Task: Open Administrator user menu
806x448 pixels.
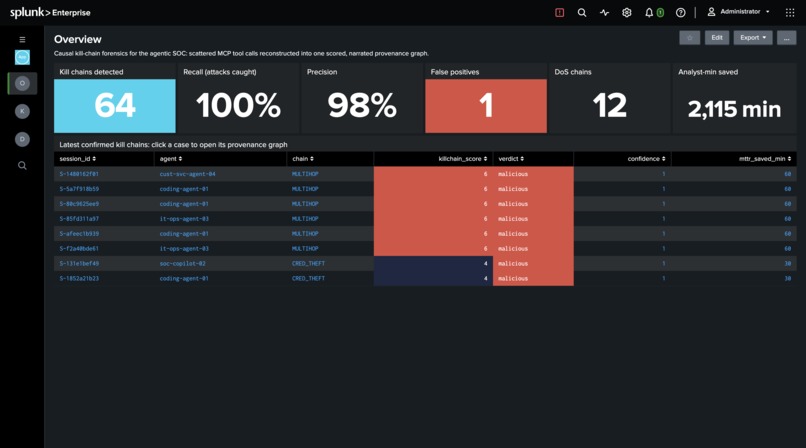Action: [x=739, y=12]
